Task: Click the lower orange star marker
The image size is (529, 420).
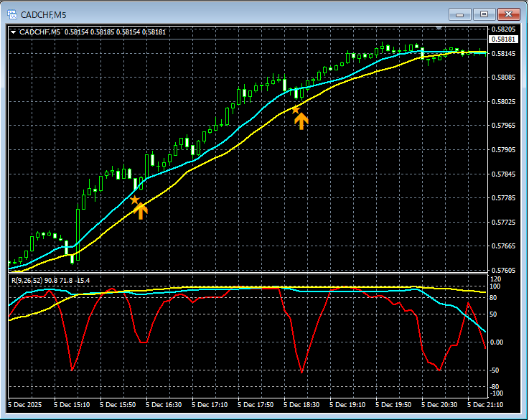Action: [x=134, y=200]
